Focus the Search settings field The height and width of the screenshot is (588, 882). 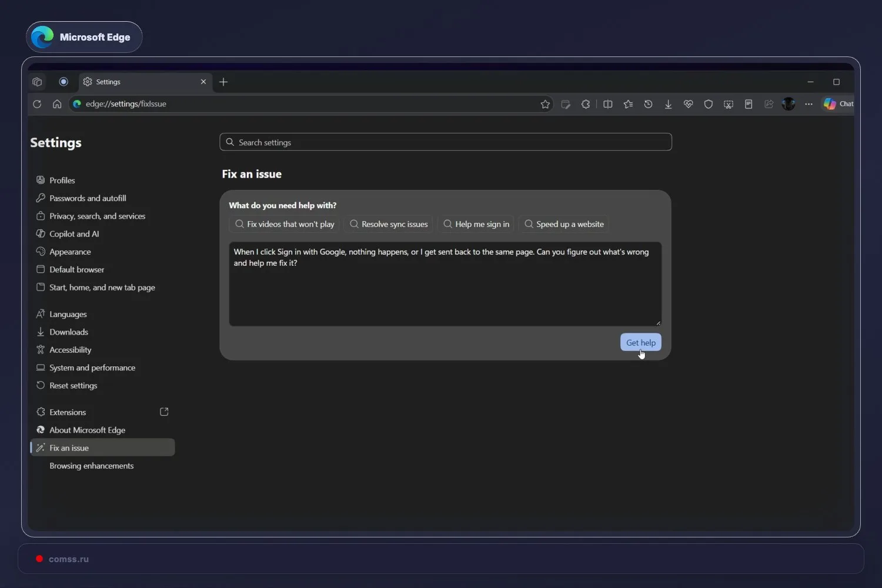446,142
